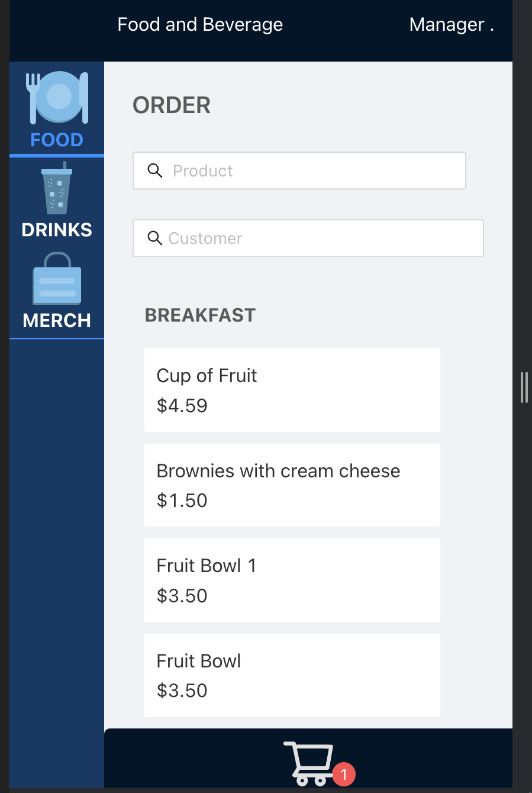Click the BREAKFAST category heading
The image size is (532, 793).
tap(200, 315)
